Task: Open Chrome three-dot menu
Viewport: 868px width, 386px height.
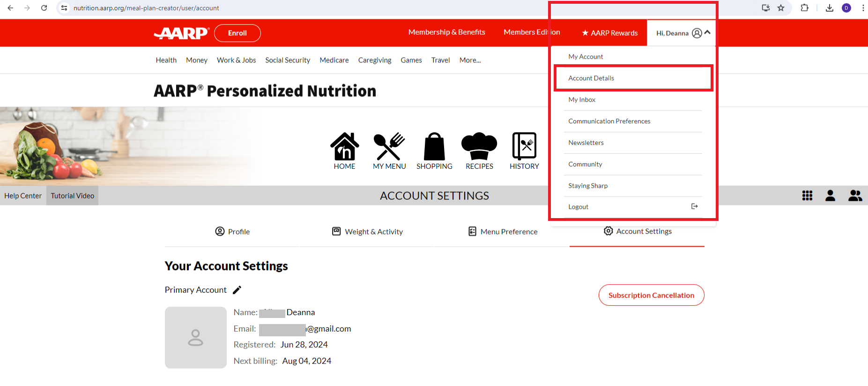Action: pos(863,8)
